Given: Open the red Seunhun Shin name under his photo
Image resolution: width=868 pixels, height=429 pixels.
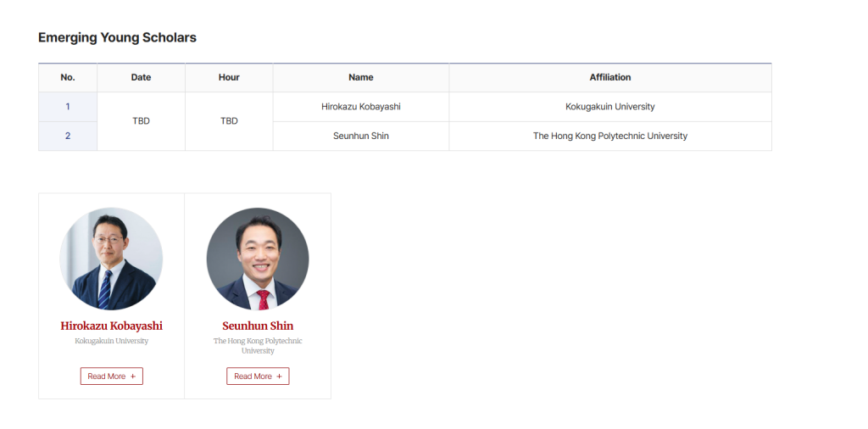Looking at the screenshot, I should tap(258, 326).
